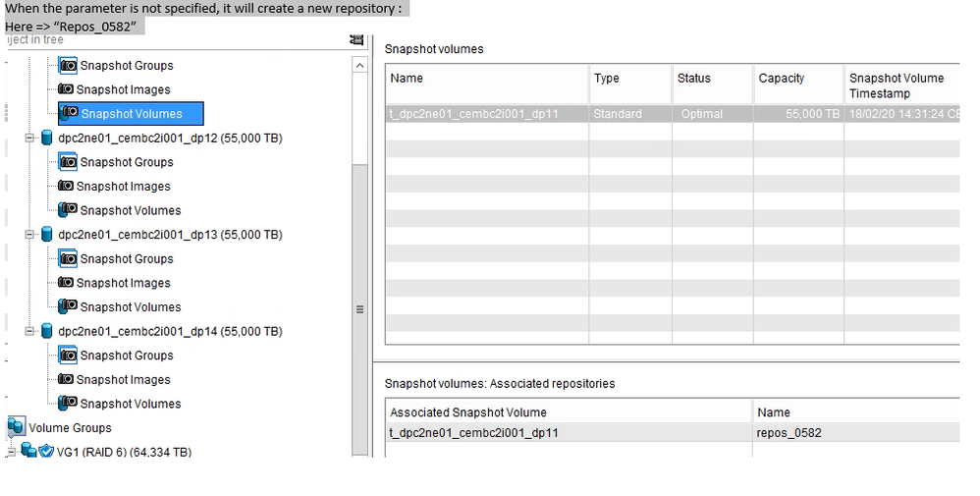Click Snapshot Images icon under dp13
The height and width of the screenshot is (496, 980).
(66, 282)
